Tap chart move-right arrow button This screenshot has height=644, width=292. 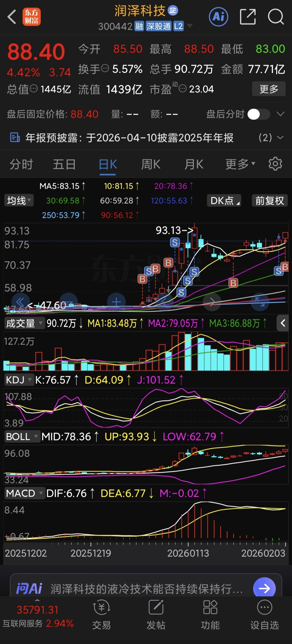tap(212, 302)
